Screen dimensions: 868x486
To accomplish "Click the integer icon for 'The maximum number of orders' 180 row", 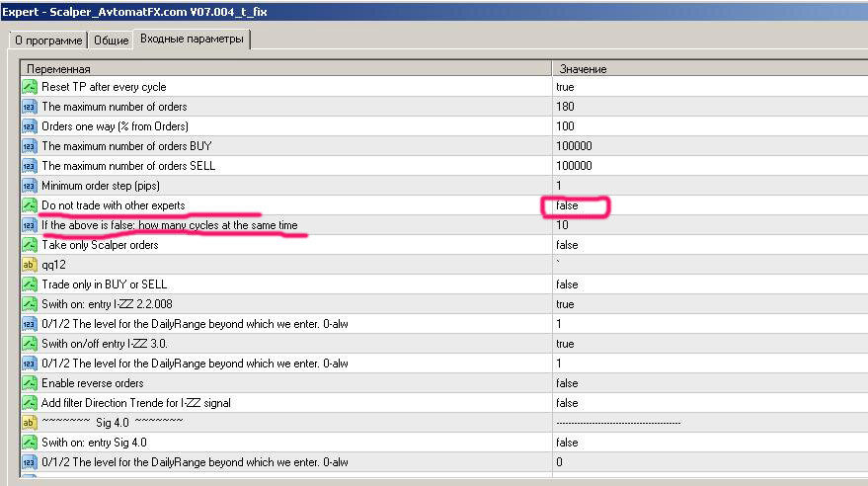I will [x=29, y=107].
